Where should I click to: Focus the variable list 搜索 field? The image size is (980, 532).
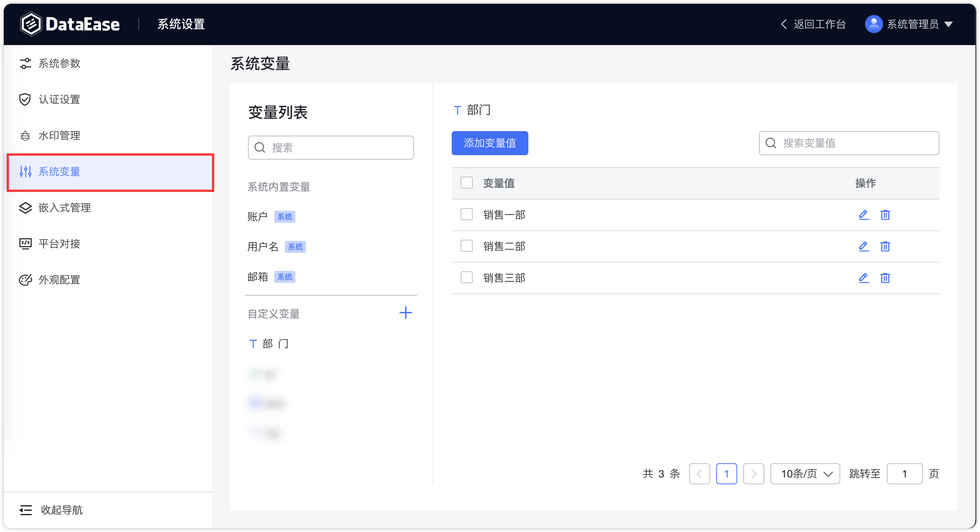(331, 148)
